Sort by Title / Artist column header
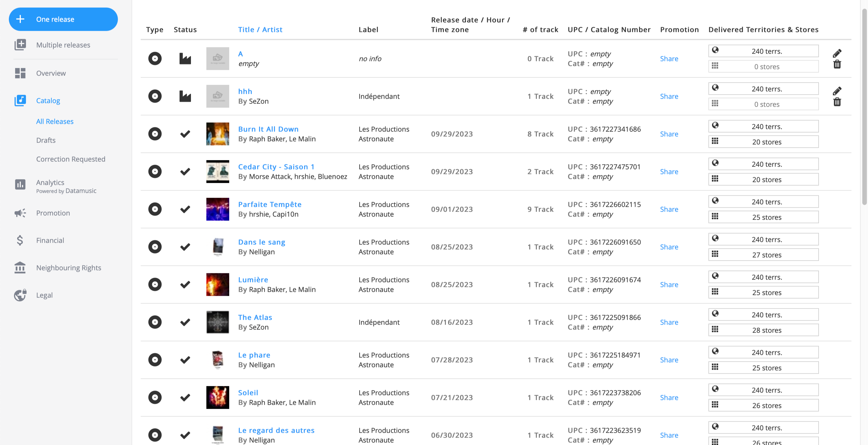This screenshot has height=445, width=868. click(260, 29)
